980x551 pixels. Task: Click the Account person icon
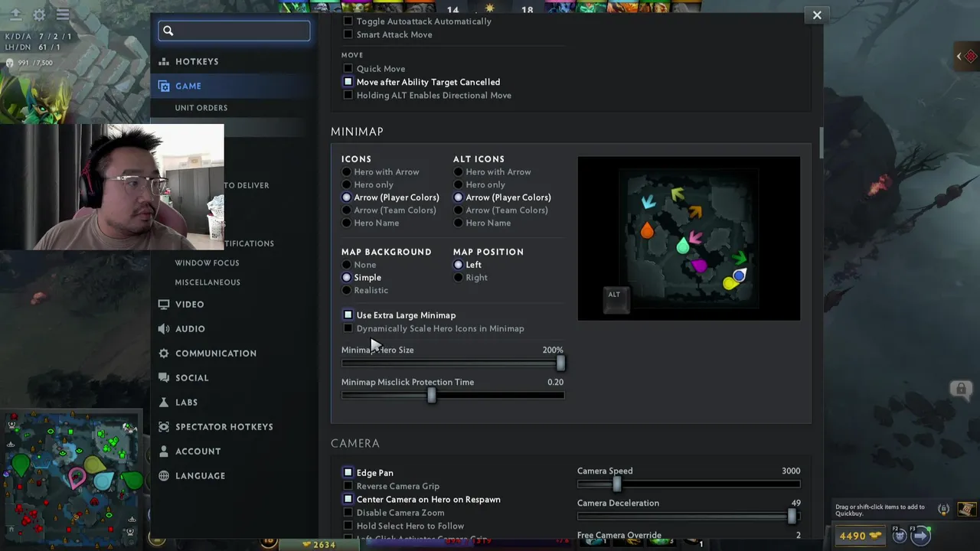164,451
